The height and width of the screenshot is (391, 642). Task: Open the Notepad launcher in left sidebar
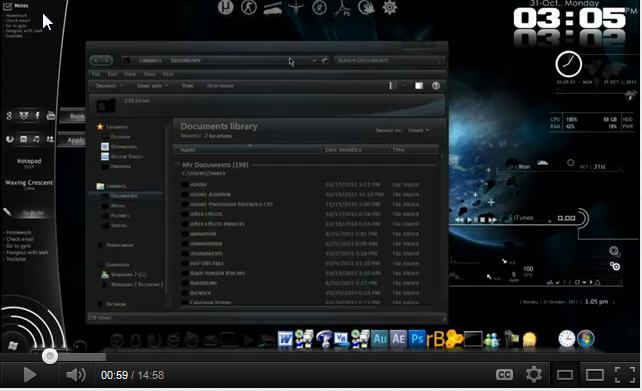click(x=29, y=162)
